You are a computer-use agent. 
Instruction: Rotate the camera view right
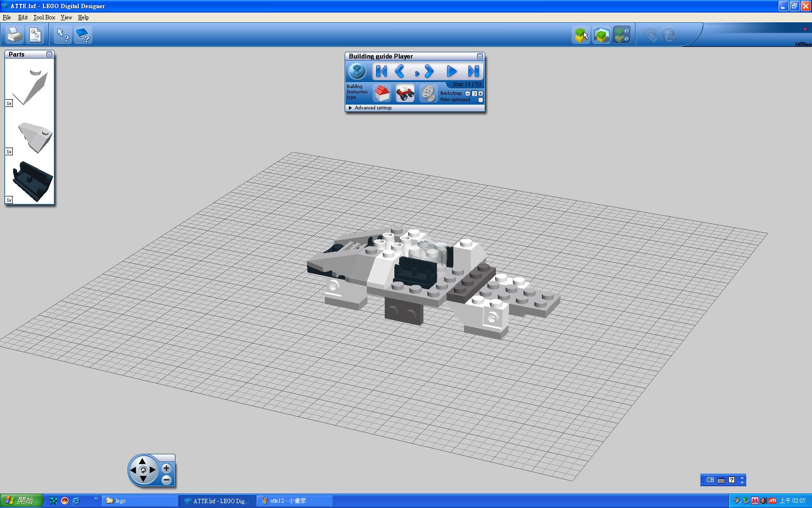pyautogui.click(x=152, y=470)
